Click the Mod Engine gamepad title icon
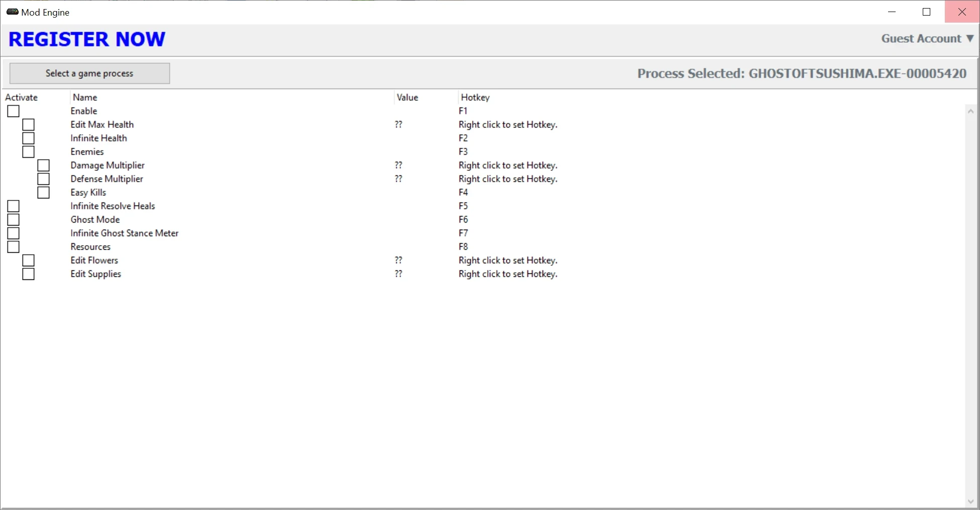 12,12
